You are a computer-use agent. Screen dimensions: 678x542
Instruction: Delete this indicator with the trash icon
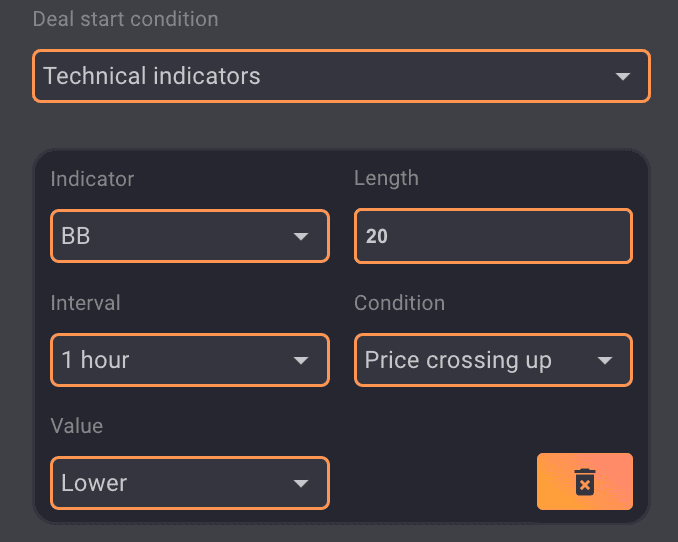click(x=585, y=482)
